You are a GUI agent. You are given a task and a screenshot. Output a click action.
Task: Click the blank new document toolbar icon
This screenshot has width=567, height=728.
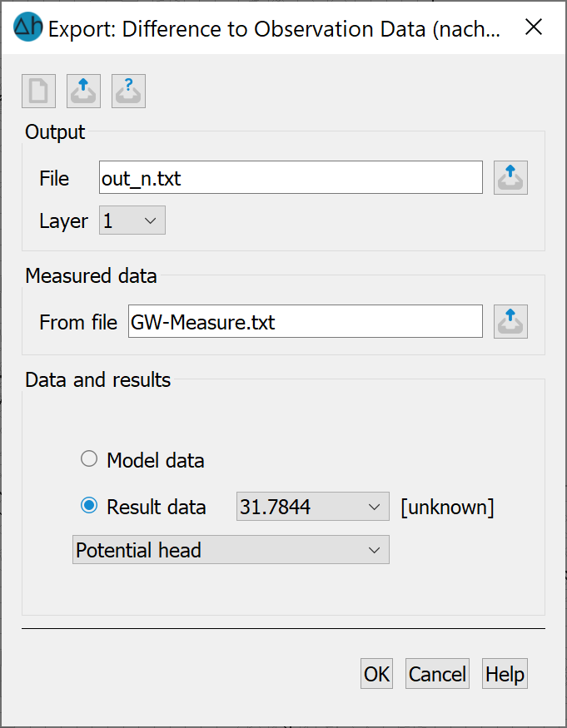(x=38, y=91)
